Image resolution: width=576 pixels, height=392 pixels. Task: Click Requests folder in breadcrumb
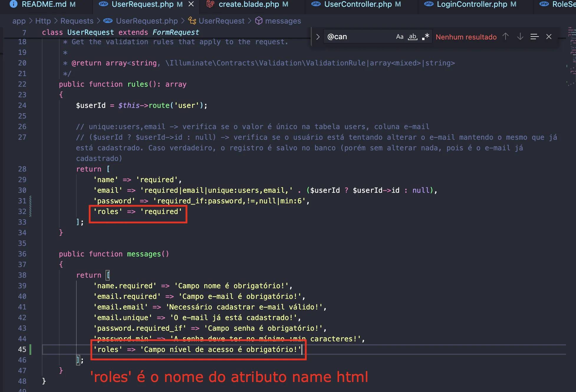pyautogui.click(x=77, y=21)
